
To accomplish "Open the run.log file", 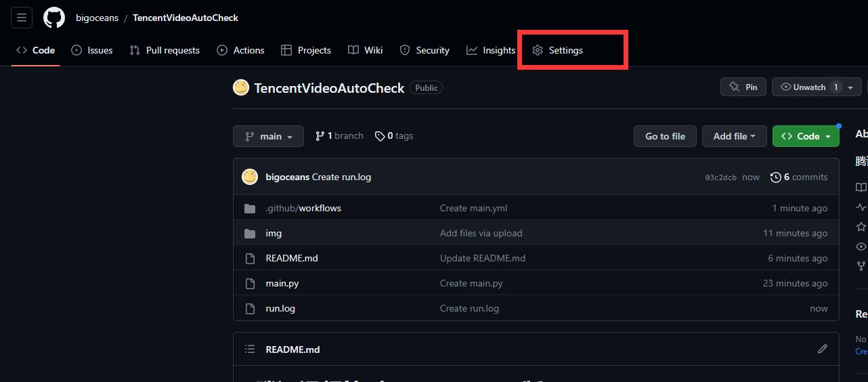I will (280, 308).
